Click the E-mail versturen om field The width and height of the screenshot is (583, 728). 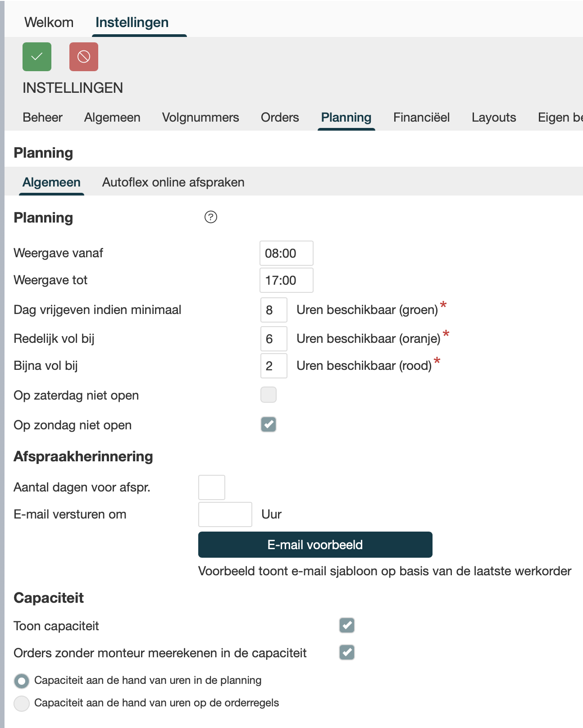point(225,514)
